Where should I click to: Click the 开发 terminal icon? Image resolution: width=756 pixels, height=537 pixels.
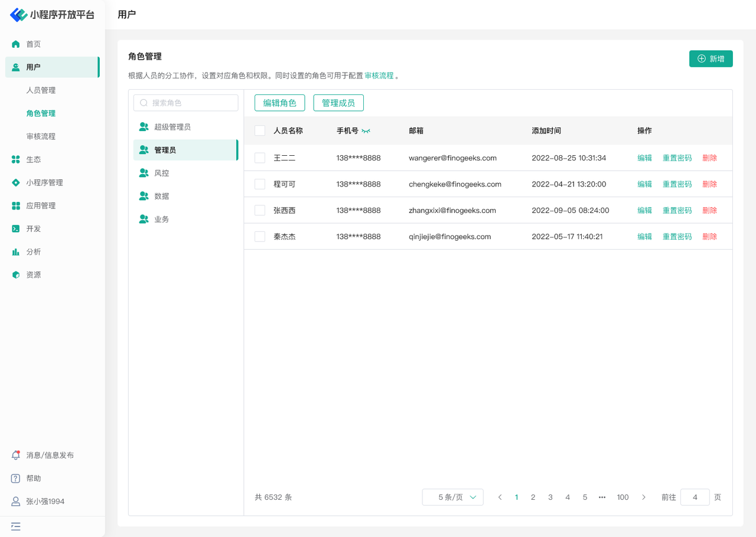[16, 229]
